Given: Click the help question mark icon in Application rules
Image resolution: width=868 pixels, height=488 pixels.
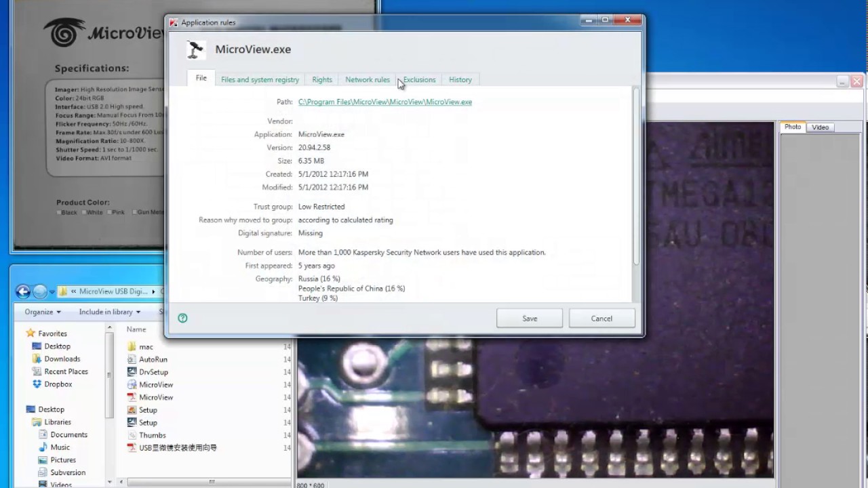Looking at the screenshot, I should point(182,318).
